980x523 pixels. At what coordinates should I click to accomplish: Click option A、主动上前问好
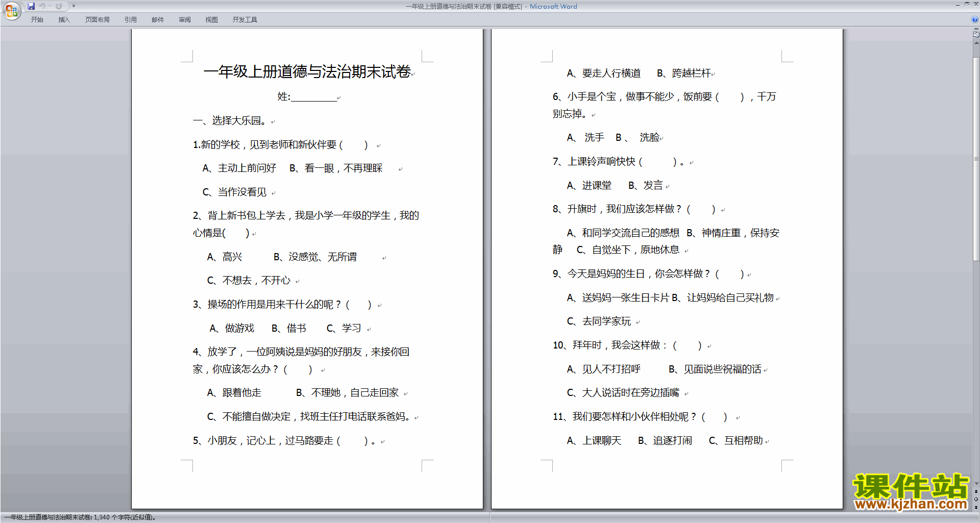pyautogui.click(x=239, y=168)
